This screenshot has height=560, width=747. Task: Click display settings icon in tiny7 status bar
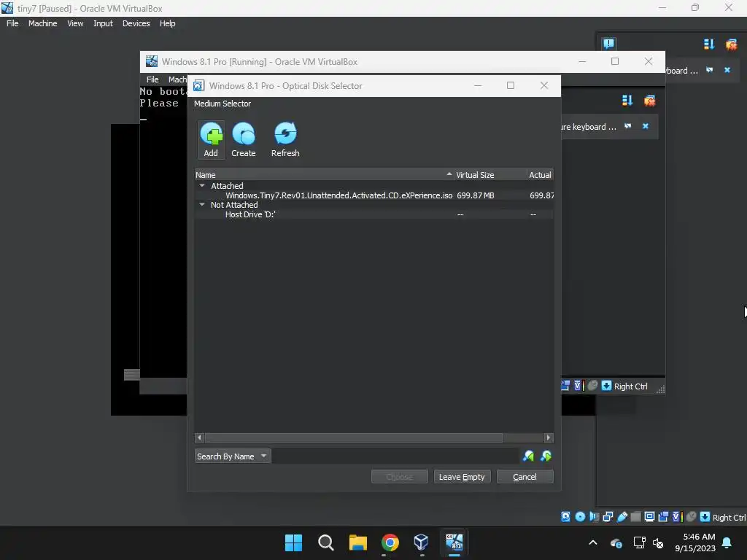(649, 517)
